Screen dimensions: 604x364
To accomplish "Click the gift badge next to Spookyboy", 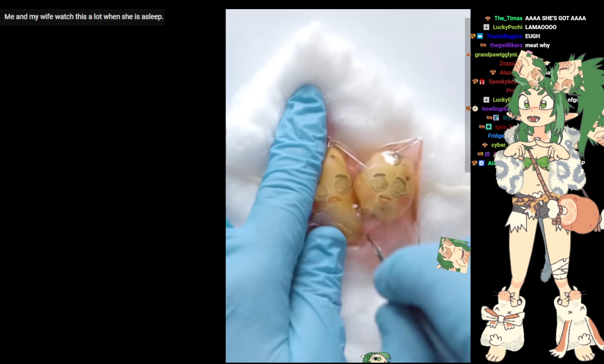I will [482, 82].
